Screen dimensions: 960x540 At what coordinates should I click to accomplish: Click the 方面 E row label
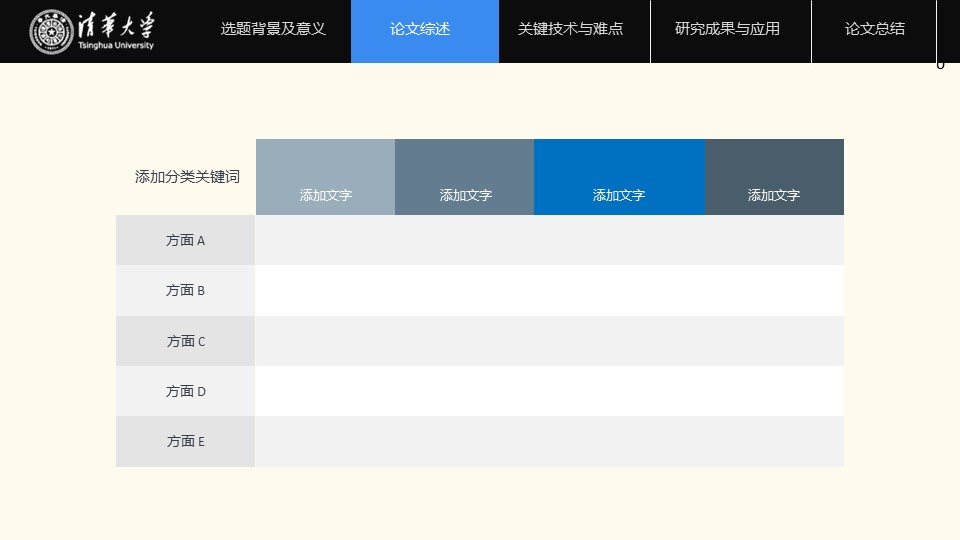(x=185, y=441)
